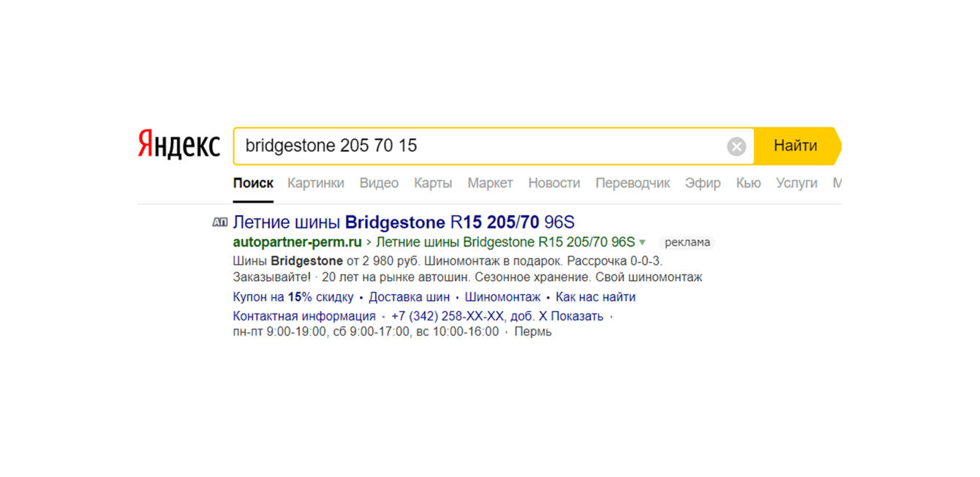Clear the search query with X icon
Viewport: 980px width, 477px height.
coord(736,146)
